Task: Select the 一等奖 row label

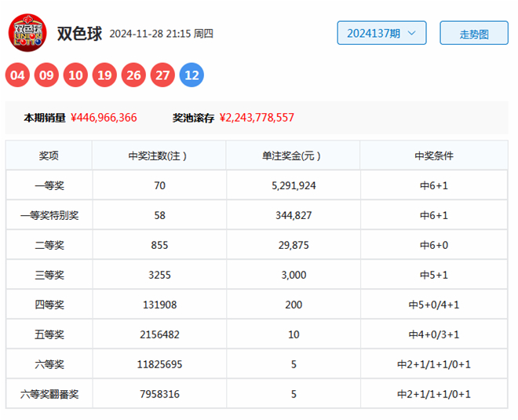Action: (49, 185)
